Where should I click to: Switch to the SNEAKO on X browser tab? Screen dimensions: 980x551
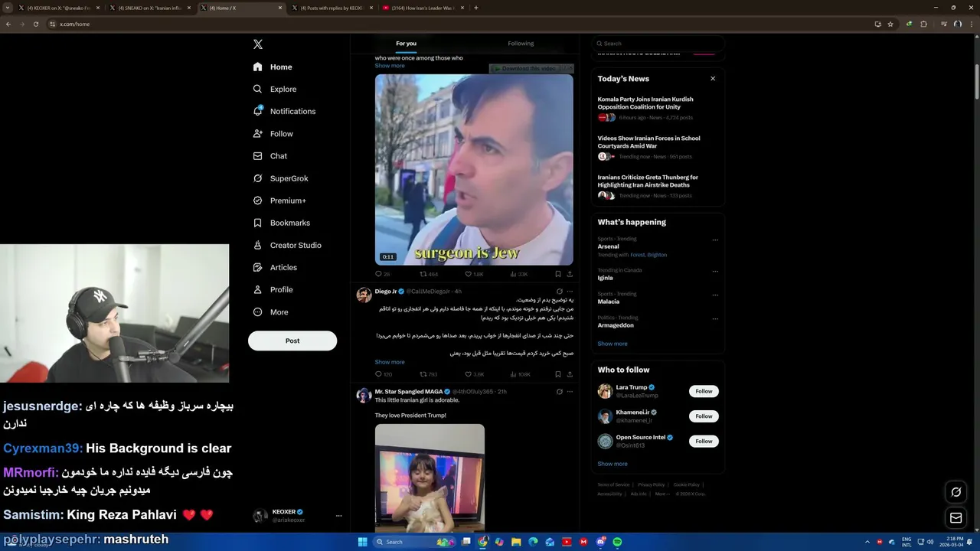pos(149,8)
